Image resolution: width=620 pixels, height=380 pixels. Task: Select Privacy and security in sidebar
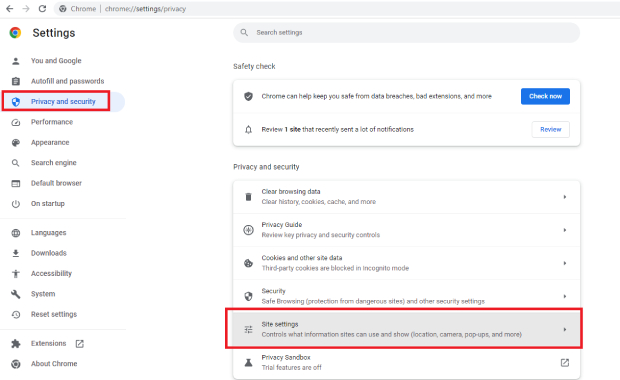[x=63, y=102]
